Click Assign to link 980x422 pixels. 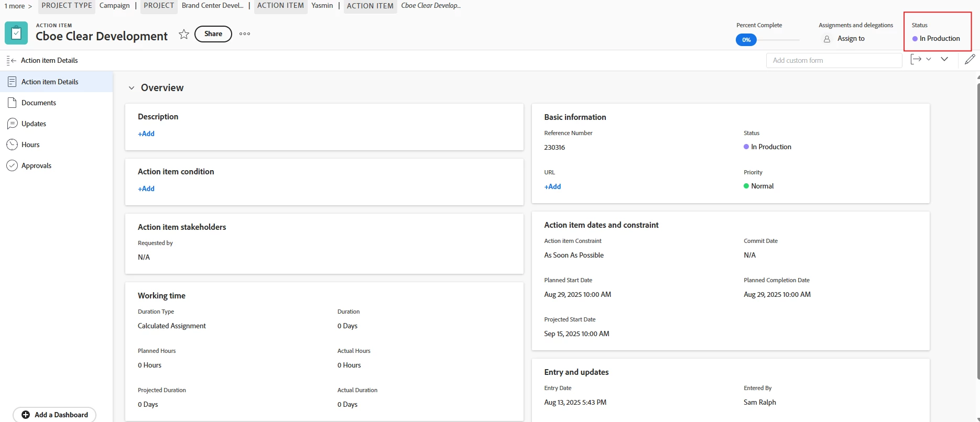(x=851, y=39)
